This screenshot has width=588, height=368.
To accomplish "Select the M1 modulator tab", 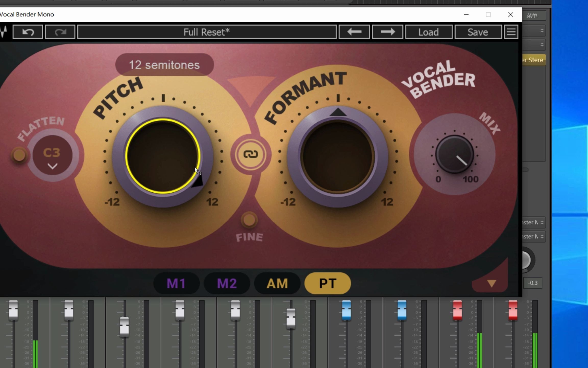I will [176, 283].
